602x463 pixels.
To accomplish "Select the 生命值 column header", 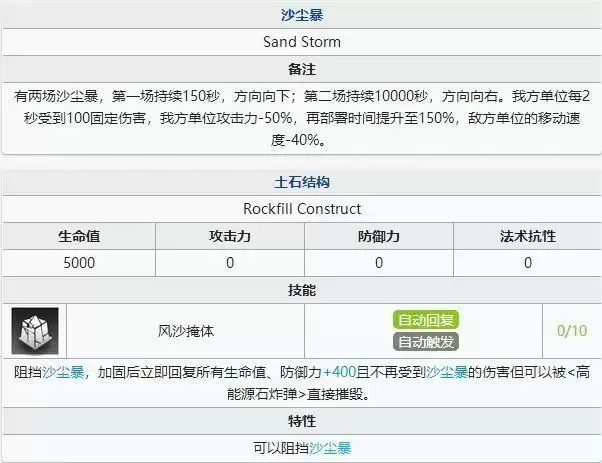I will coord(78,236).
